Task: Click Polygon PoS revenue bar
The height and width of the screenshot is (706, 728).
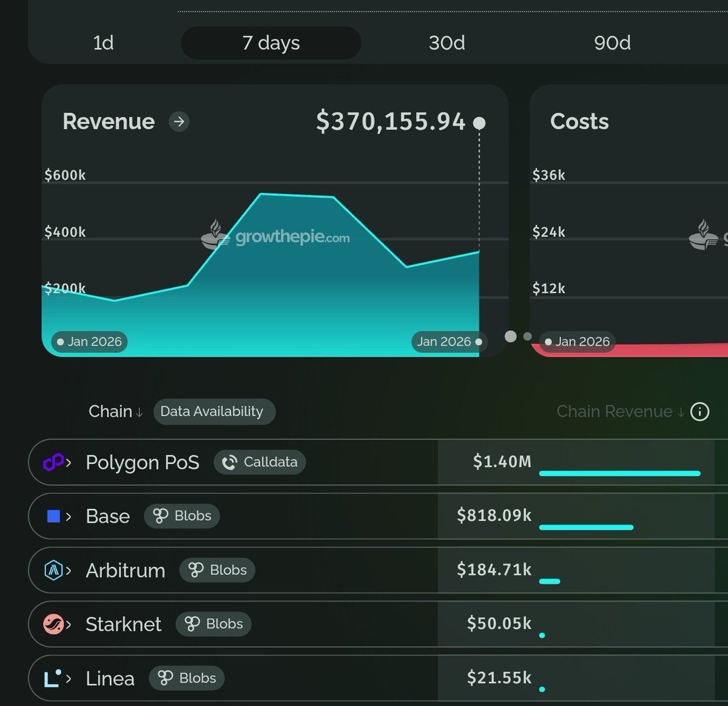Action: point(619,473)
